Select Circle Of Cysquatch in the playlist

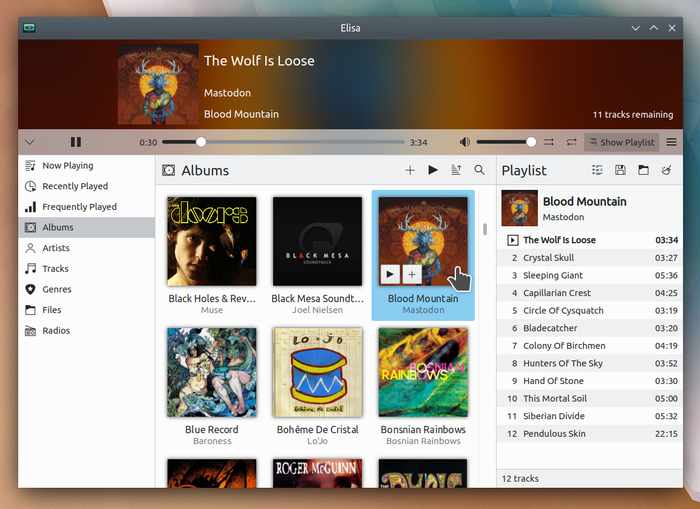click(590, 310)
